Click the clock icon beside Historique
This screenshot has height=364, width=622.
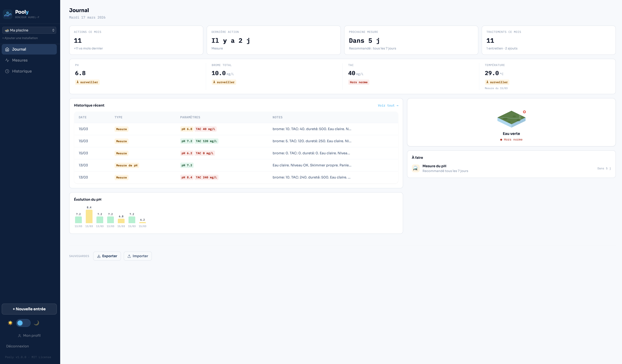pos(7,71)
